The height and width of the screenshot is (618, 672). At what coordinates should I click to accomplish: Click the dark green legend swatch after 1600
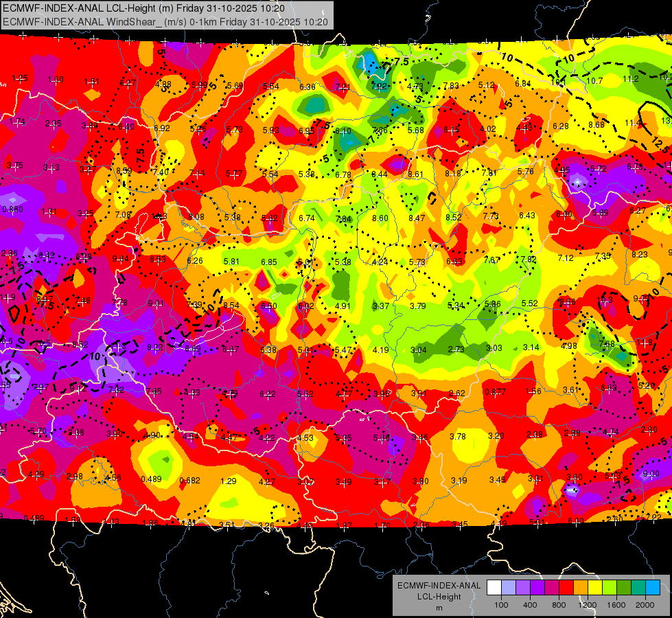point(624,588)
